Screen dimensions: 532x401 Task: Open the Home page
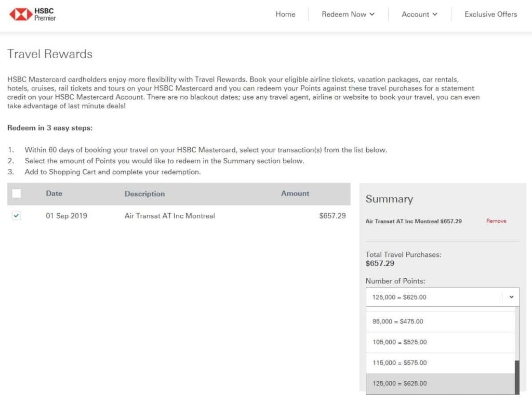pyautogui.click(x=285, y=14)
